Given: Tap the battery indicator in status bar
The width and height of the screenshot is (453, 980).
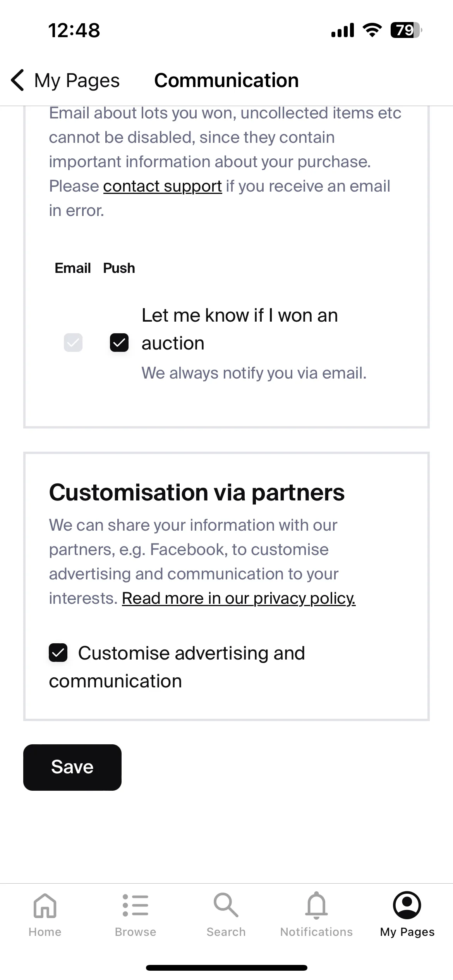Looking at the screenshot, I should [x=406, y=30].
